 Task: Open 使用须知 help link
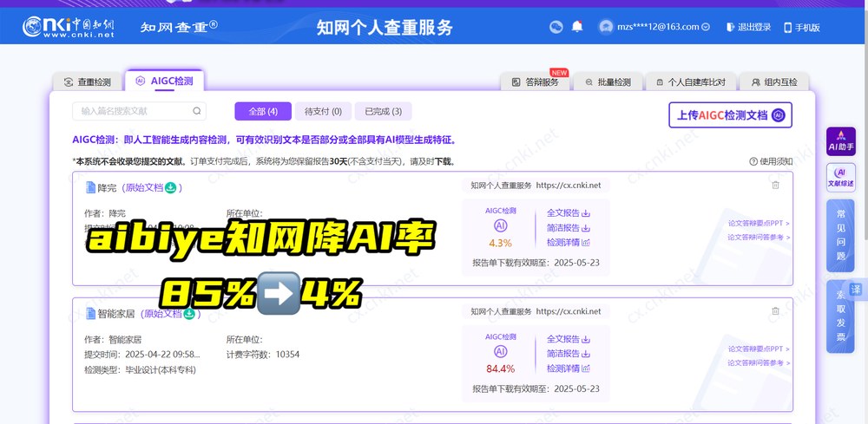[771, 161]
